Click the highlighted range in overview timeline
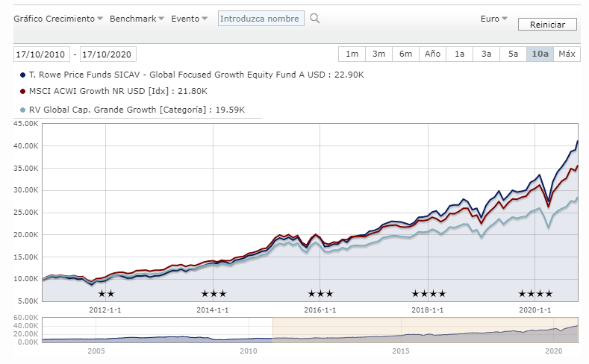This screenshot has width=589, height=364. click(426, 330)
